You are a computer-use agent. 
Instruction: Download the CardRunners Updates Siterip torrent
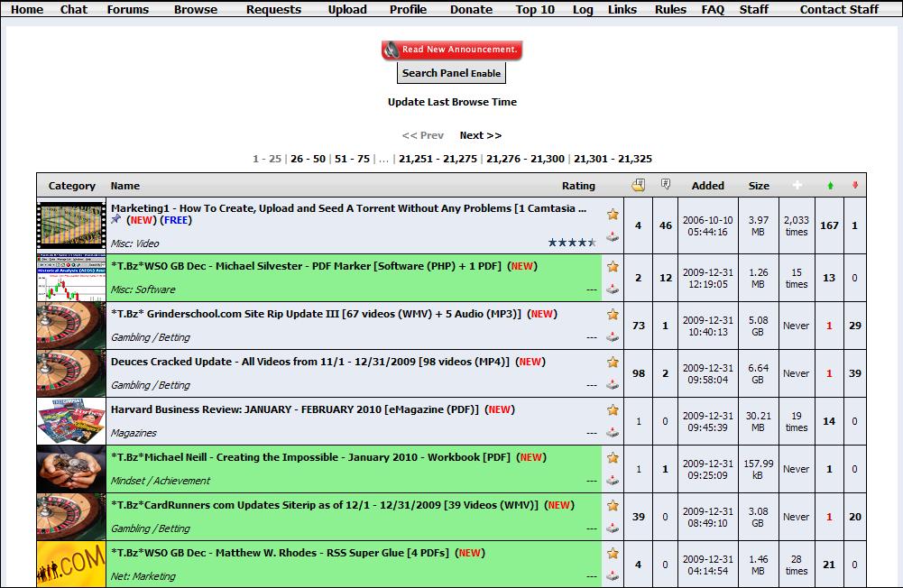(613, 528)
